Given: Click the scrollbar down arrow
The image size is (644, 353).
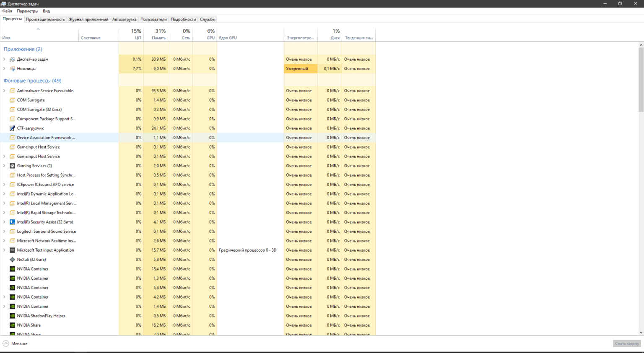Looking at the screenshot, I should (x=641, y=333).
